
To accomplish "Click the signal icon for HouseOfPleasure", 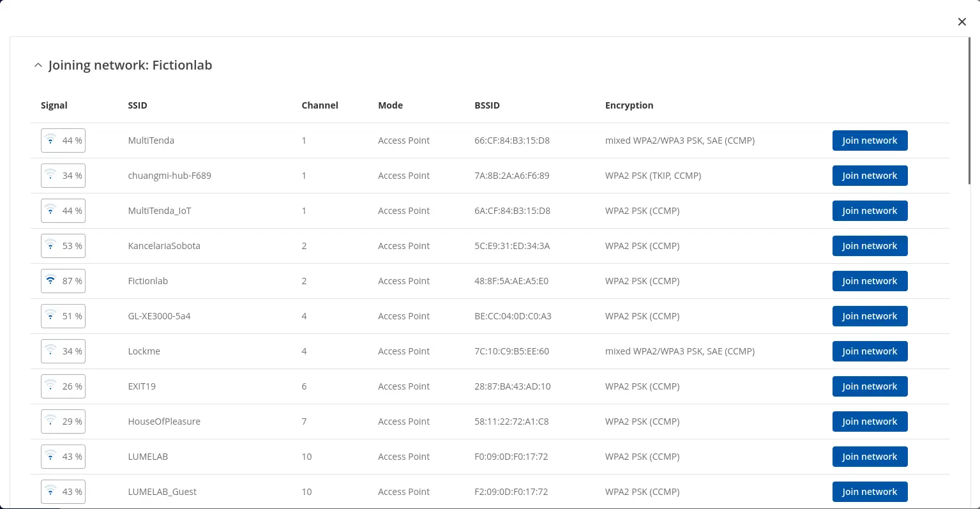I will (51, 422).
